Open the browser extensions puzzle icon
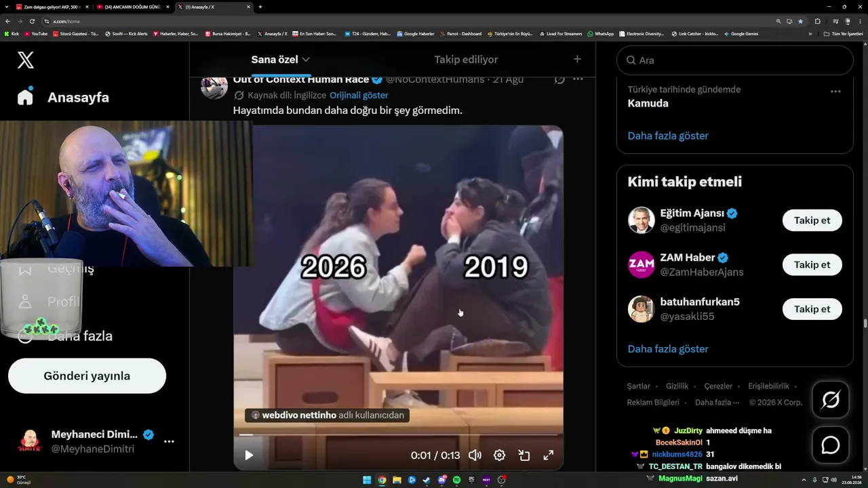 point(817,21)
